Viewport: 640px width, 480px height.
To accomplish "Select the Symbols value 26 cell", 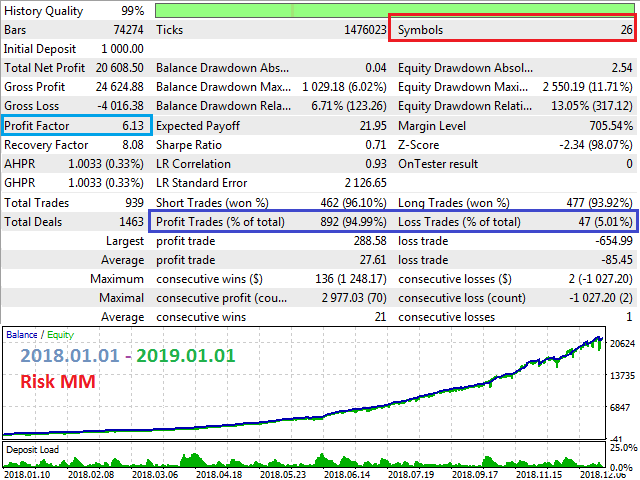I will tap(625, 30).
